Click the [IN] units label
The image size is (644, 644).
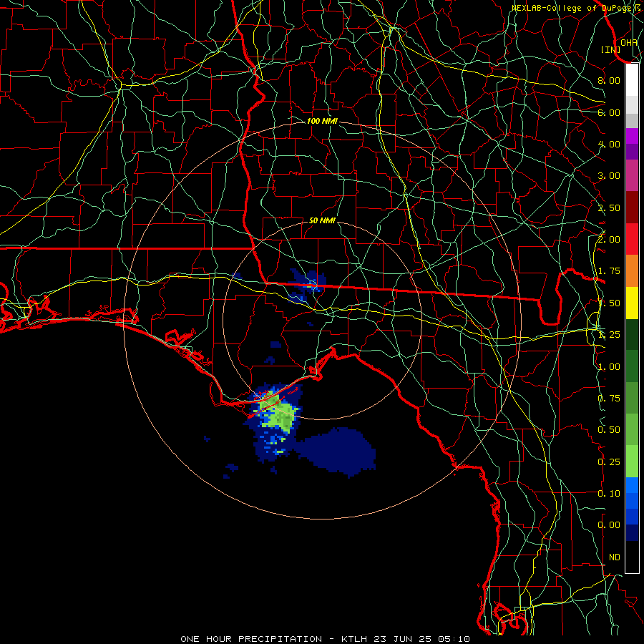611,49
